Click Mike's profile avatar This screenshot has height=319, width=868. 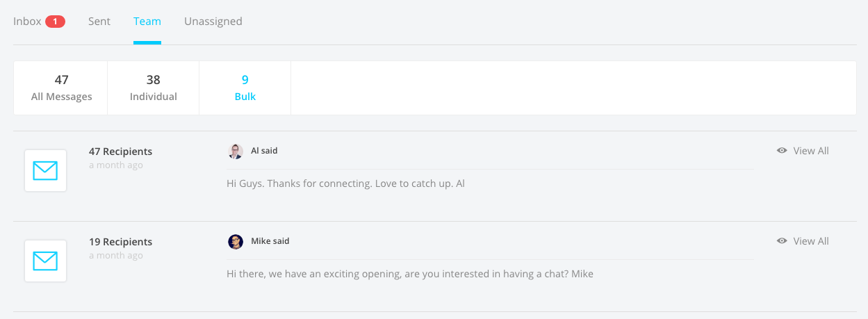[x=236, y=241]
